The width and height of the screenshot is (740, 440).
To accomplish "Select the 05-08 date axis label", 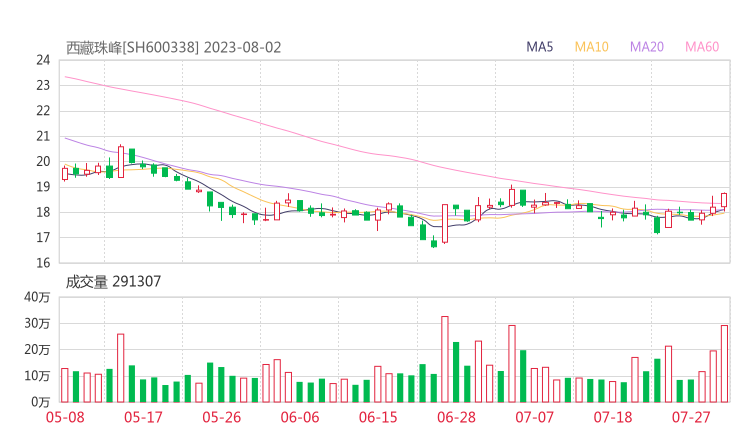I will click(65, 417).
